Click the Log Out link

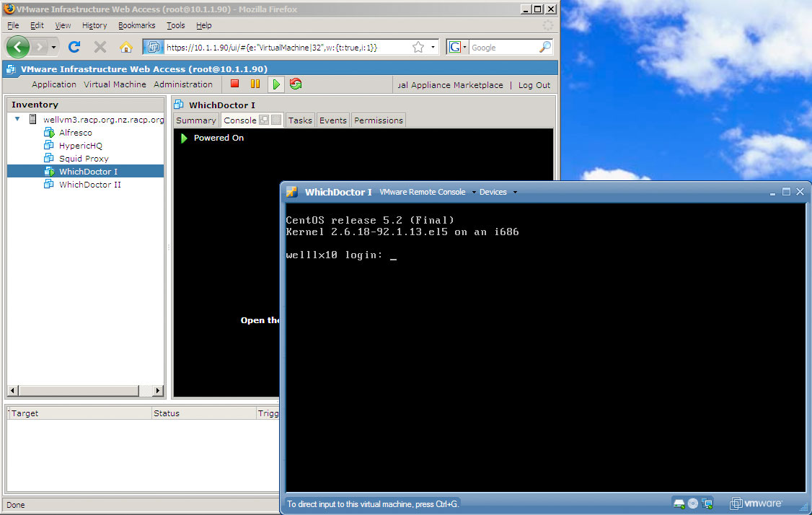pos(534,85)
